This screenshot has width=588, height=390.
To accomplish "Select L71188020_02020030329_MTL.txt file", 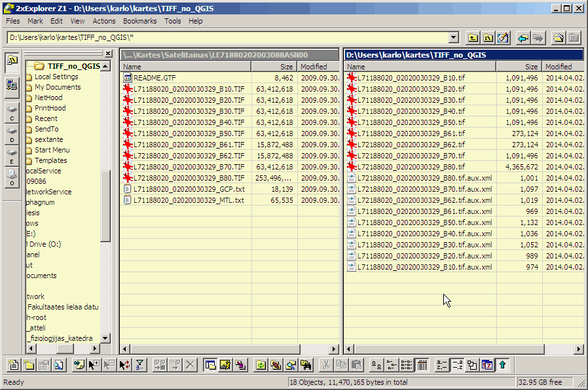I will [x=189, y=200].
